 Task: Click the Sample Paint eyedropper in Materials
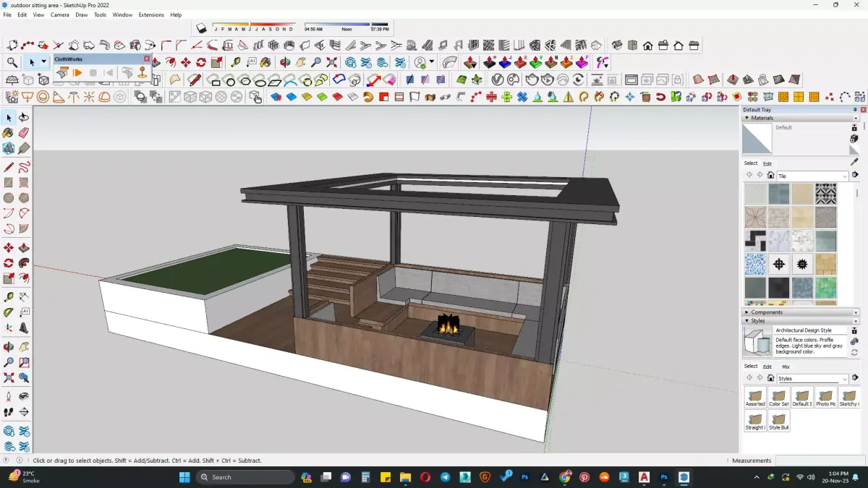tap(854, 163)
